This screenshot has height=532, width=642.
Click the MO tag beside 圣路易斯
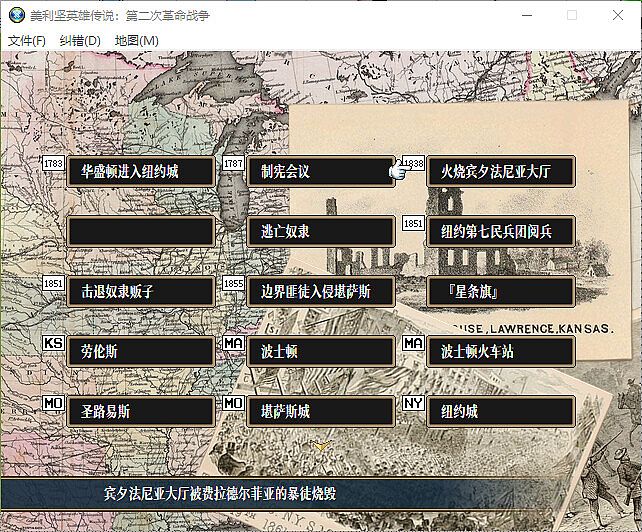point(53,403)
